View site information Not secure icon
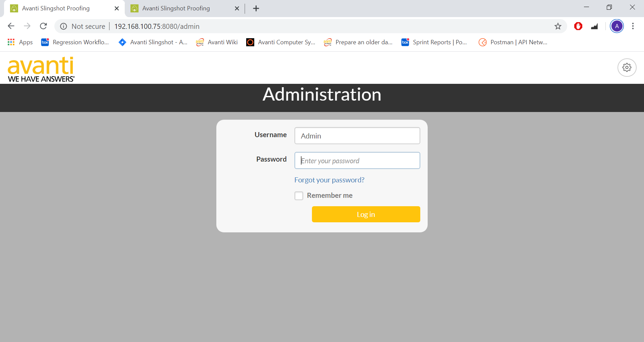 click(x=63, y=26)
